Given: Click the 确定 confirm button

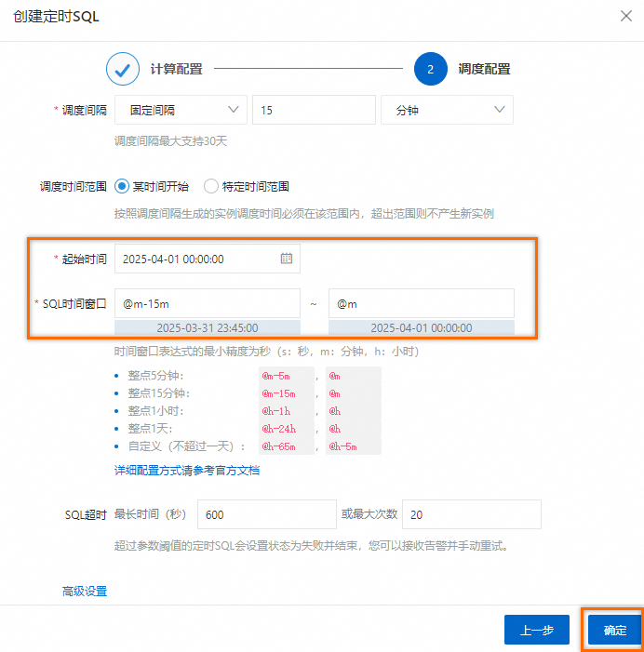Looking at the screenshot, I should pos(615,630).
